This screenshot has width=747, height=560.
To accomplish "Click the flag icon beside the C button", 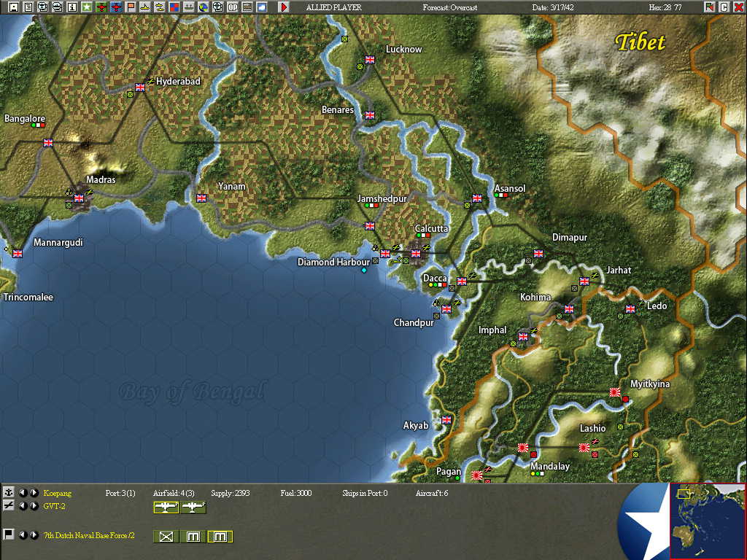I will coord(710,7).
